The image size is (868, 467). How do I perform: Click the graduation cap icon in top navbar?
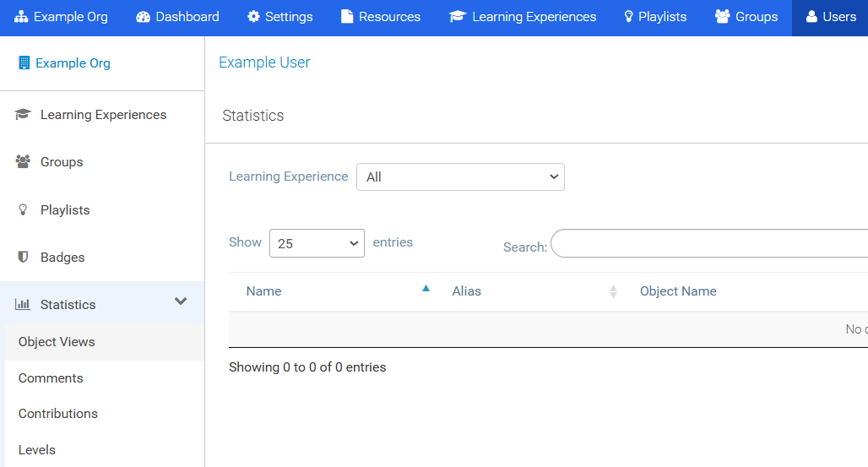458,17
